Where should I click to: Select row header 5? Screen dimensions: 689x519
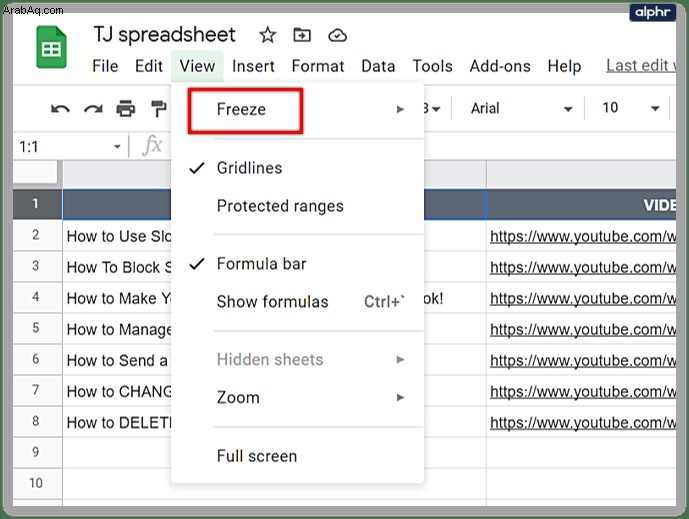click(37, 328)
